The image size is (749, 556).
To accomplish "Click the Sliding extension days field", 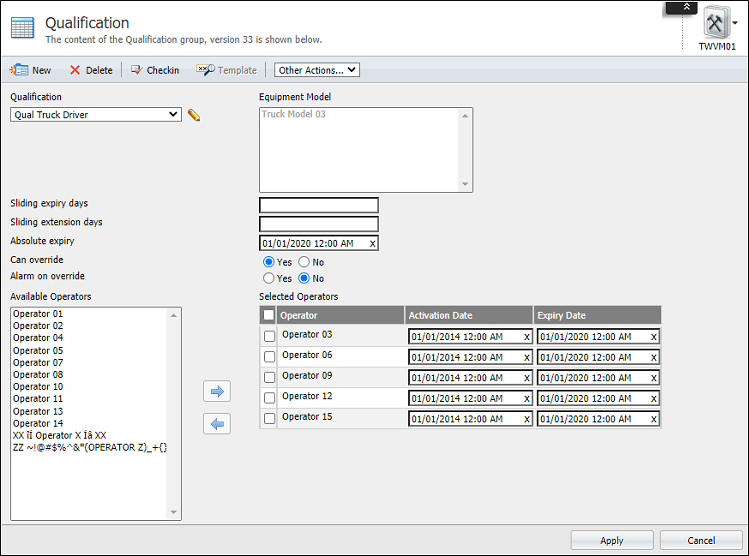I will click(x=319, y=224).
